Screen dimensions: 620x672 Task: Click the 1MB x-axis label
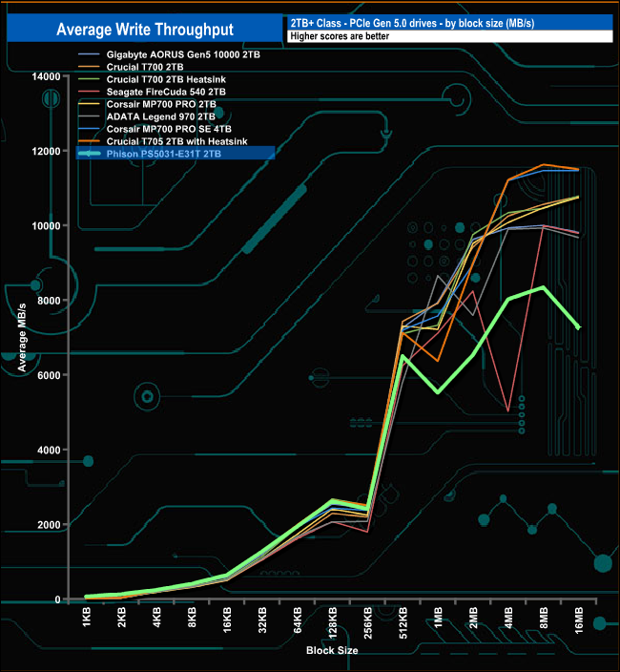(438, 618)
